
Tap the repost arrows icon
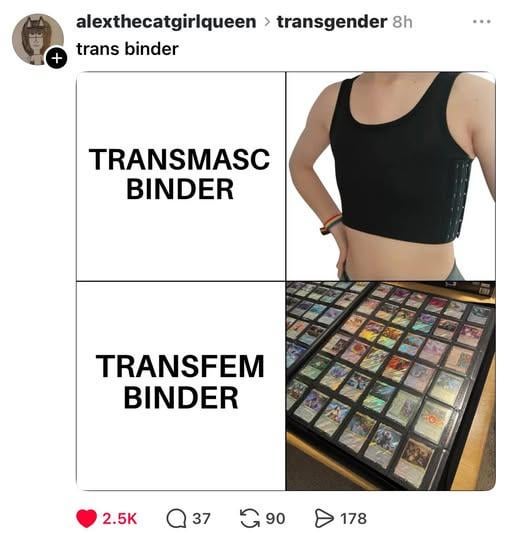coord(250,519)
